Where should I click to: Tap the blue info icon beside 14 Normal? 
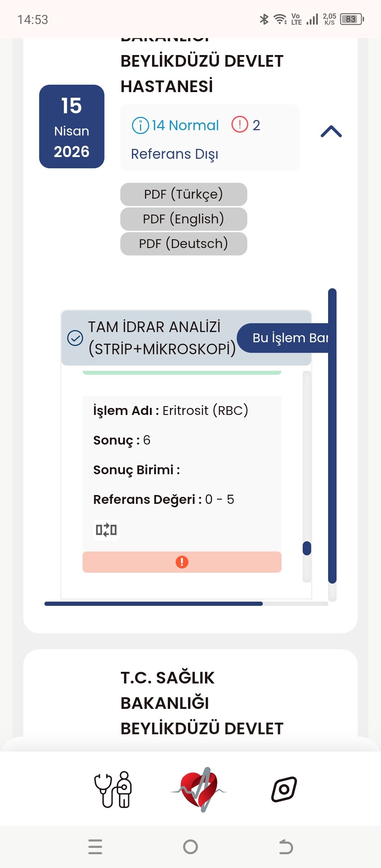tap(140, 126)
